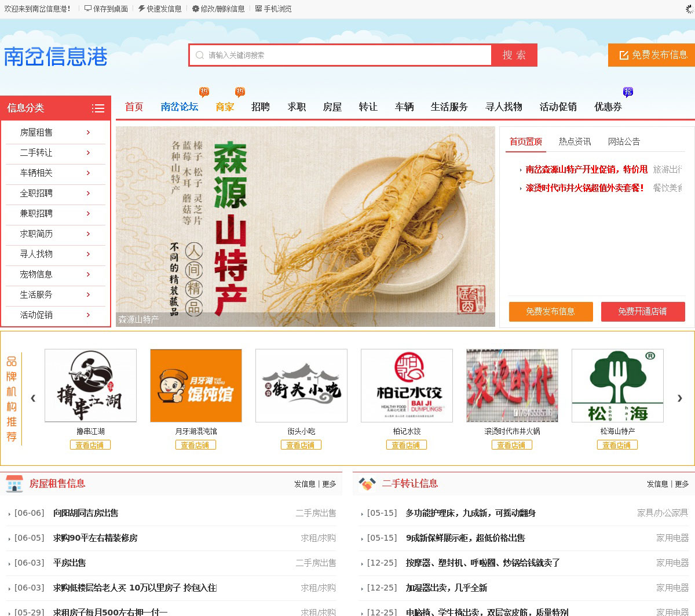This screenshot has width=695, height=616.
Task: Expand the 求职简历 category arrow
Action: 88,234
